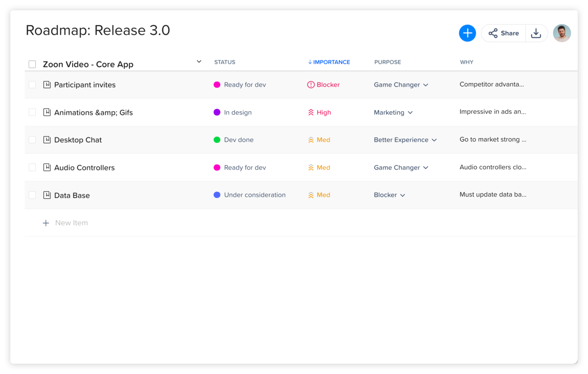Open the user profile avatar
Screen dimensions: 588x374
click(562, 33)
